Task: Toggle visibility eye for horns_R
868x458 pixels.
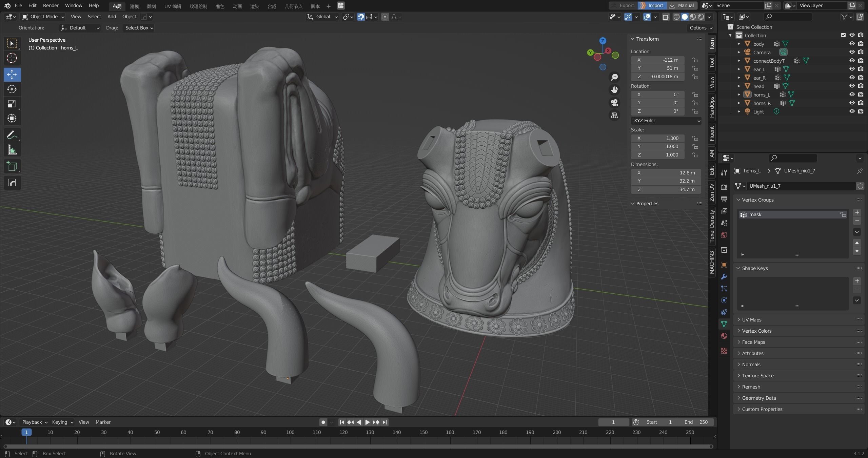Action: pyautogui.click(x=852, y=103)
